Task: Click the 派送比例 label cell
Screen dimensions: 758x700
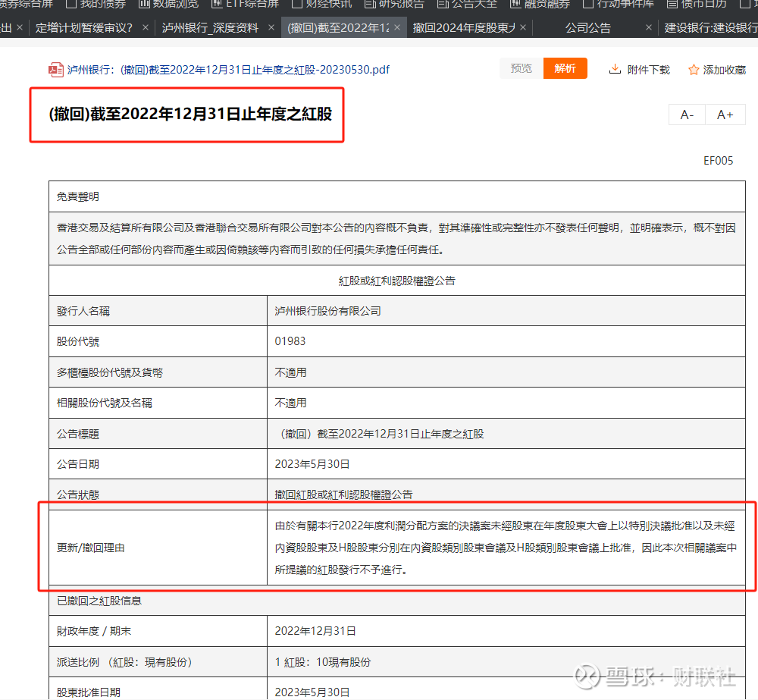Action: coord(158,662)
